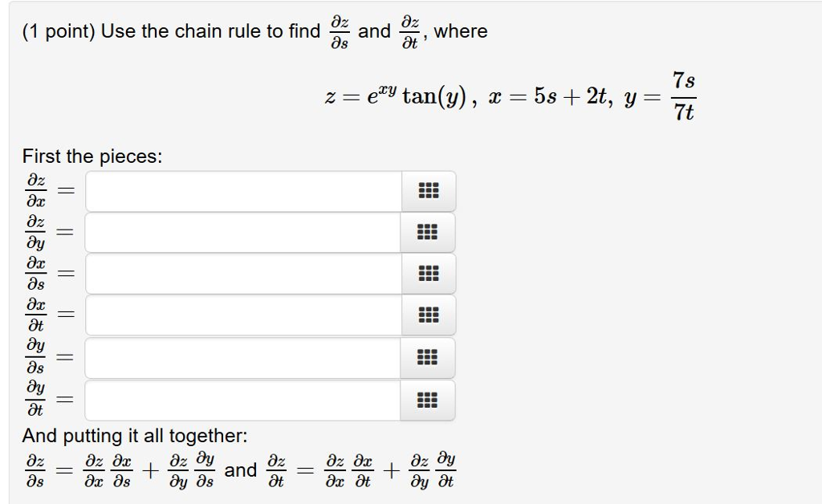The height and width of the screenshot is (504, 822).
Task: Open the keypad beside the first answer box
Action: (x=429, y=190)
